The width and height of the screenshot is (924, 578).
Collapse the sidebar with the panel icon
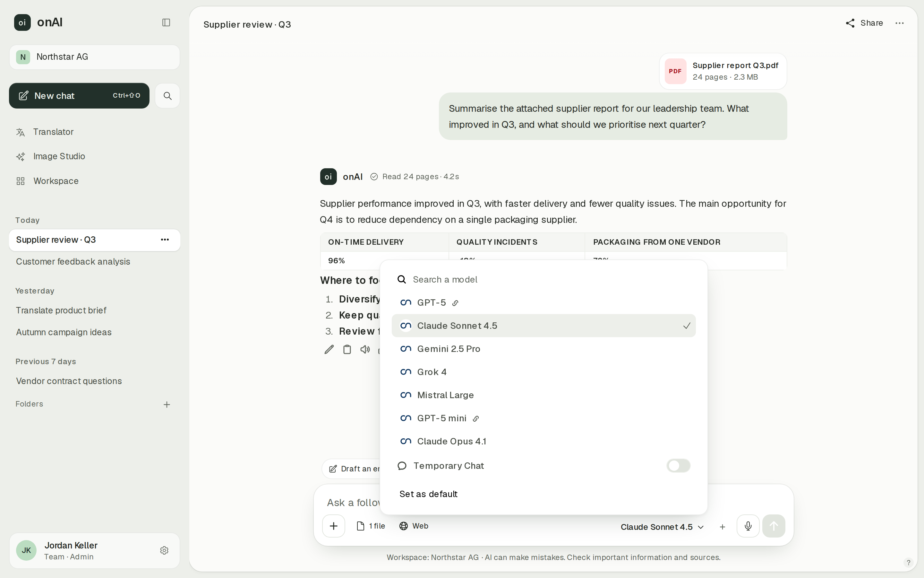point(166,22)
